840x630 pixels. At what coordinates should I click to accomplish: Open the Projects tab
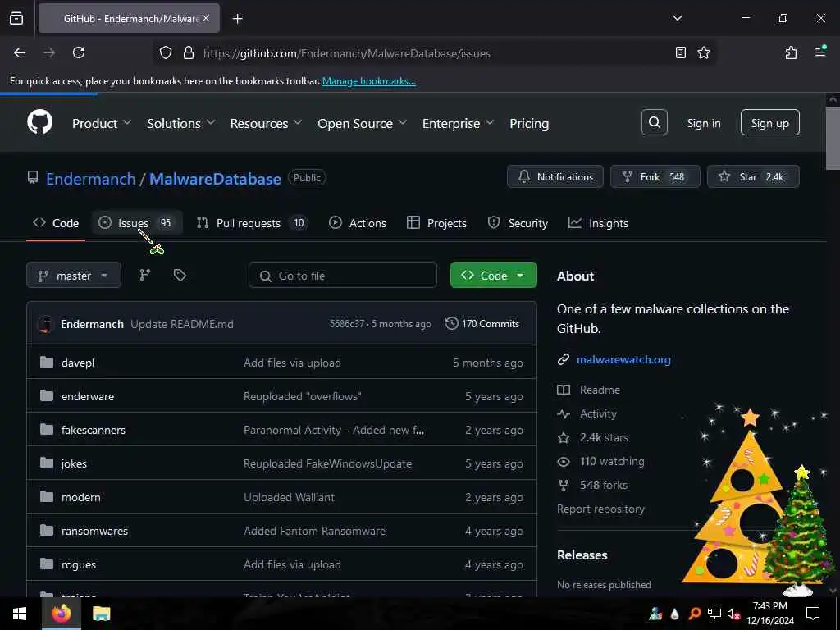tap(436, 223)
